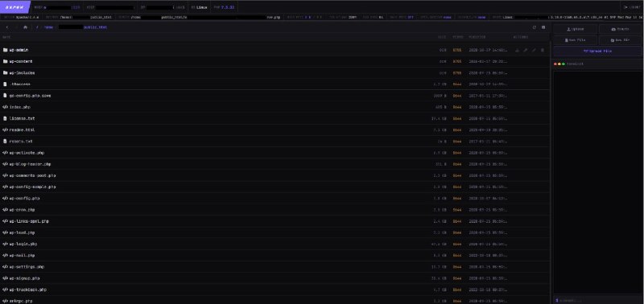Click the 0755 permission value for wp-admin
644x304 pixels.
tap(457, 50)
